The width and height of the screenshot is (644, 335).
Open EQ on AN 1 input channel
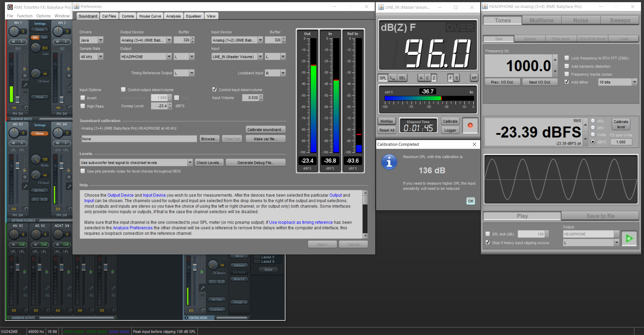point(25,92)
